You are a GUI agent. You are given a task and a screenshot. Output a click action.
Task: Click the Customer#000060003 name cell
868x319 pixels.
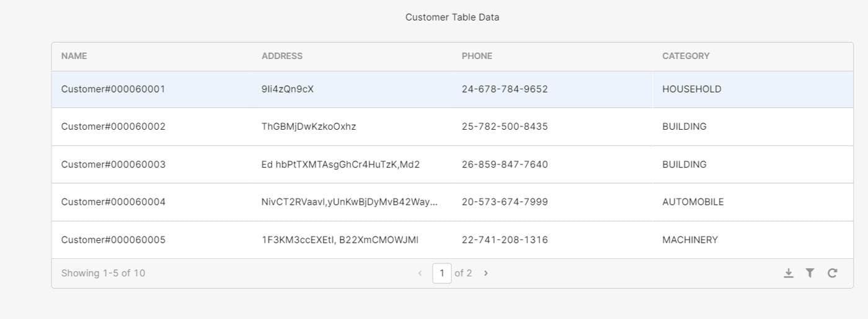point(113,164)
